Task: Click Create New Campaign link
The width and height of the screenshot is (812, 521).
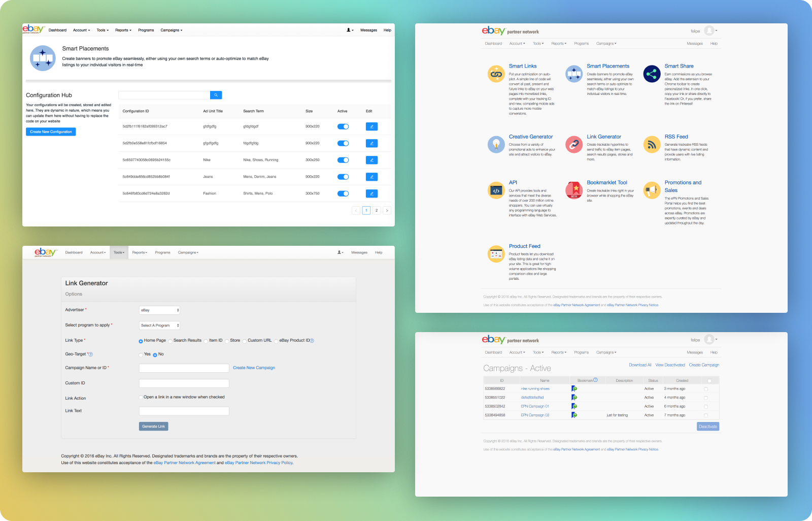Action: [x=254, y=368]
